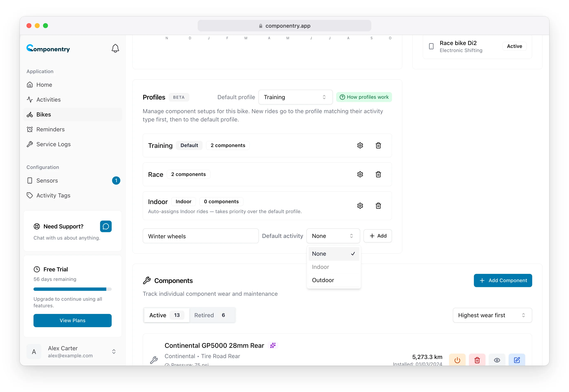
Task: Go to Home in sidebar
Action: tap(72, 85)
